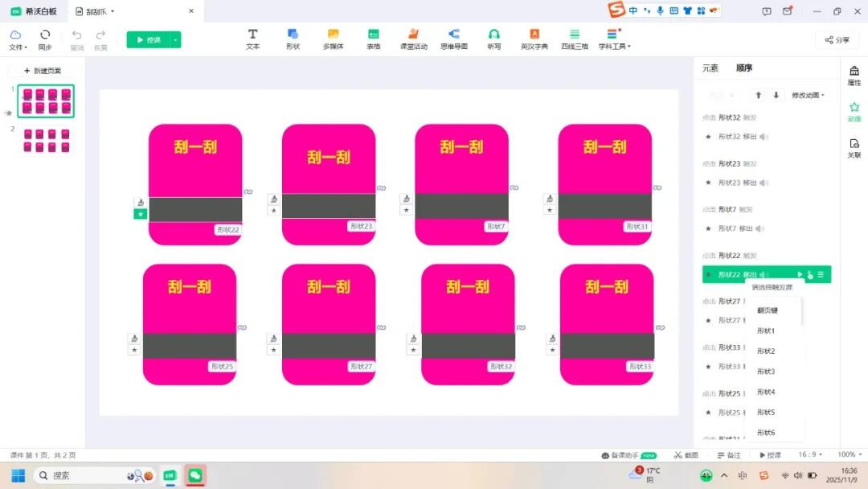Toggle sound icon on 形状32 移出 animation
This screenshot has height=489, width=868.
pyautogui.click(x=764, y=137)
